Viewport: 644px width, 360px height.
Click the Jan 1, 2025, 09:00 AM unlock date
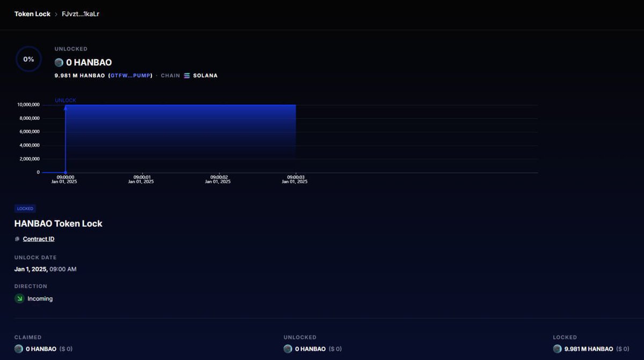(46, 269)
